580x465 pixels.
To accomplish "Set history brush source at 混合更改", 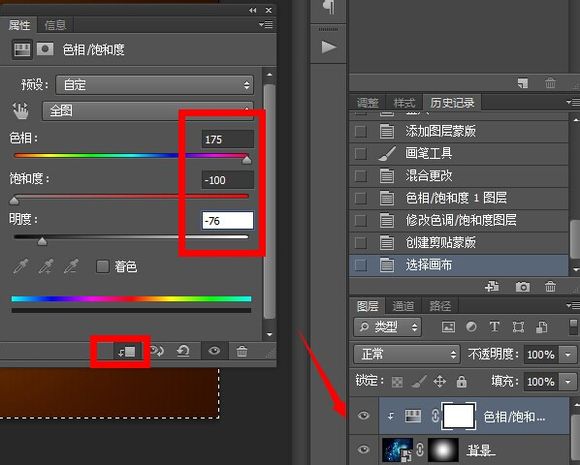I will (x=361, y=176).
